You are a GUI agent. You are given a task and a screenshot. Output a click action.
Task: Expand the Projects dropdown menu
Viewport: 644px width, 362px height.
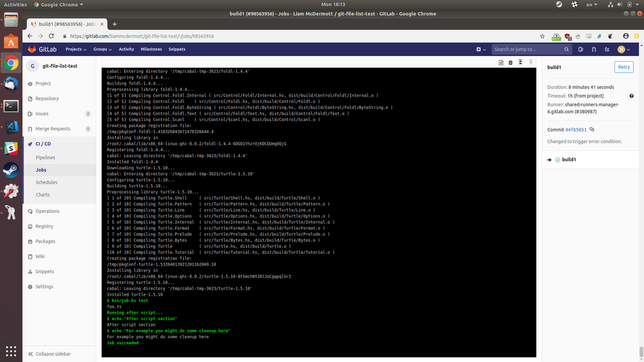click(x=76, y=49)
